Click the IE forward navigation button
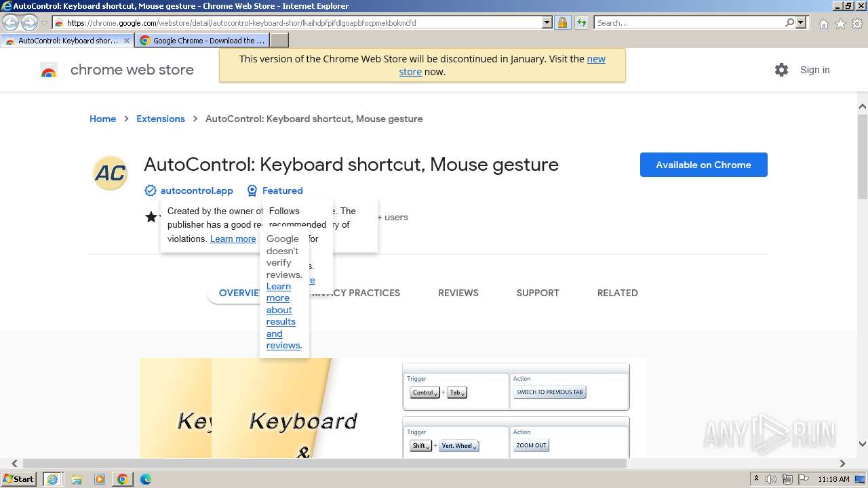This screenshot has height=488, width=868. click(x=29, y=22)
